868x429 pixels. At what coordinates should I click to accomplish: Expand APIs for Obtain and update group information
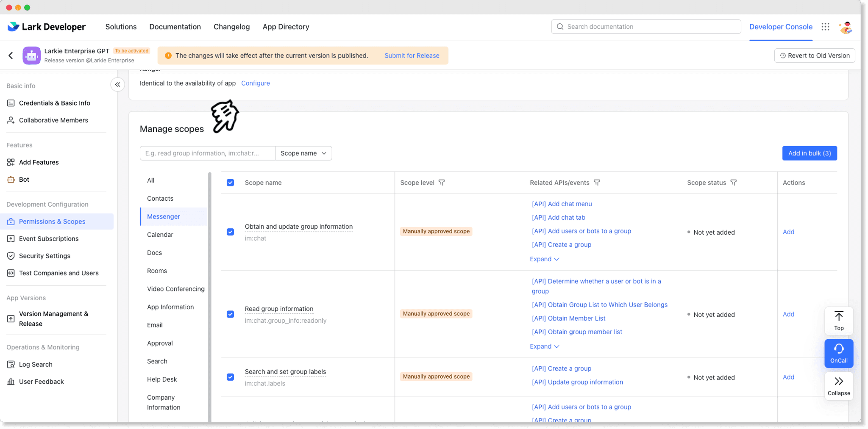(x=545, y=259)
